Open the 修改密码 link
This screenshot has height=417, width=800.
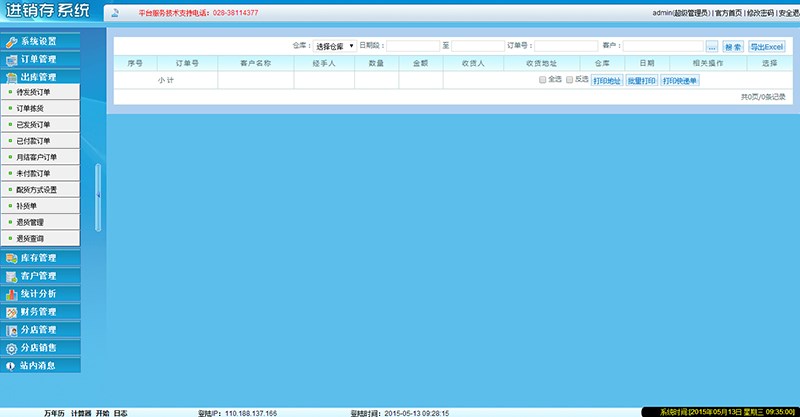(x=760, y=13)
